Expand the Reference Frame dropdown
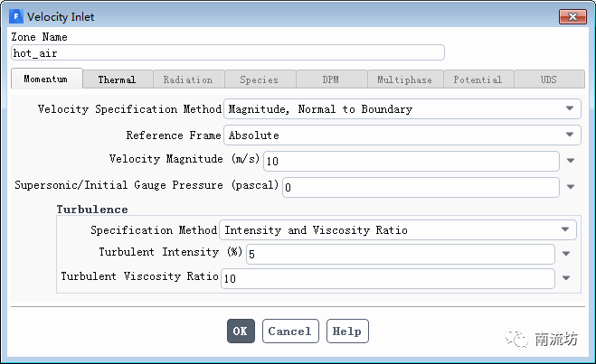 pyautogui.click(x=402, y=135)
